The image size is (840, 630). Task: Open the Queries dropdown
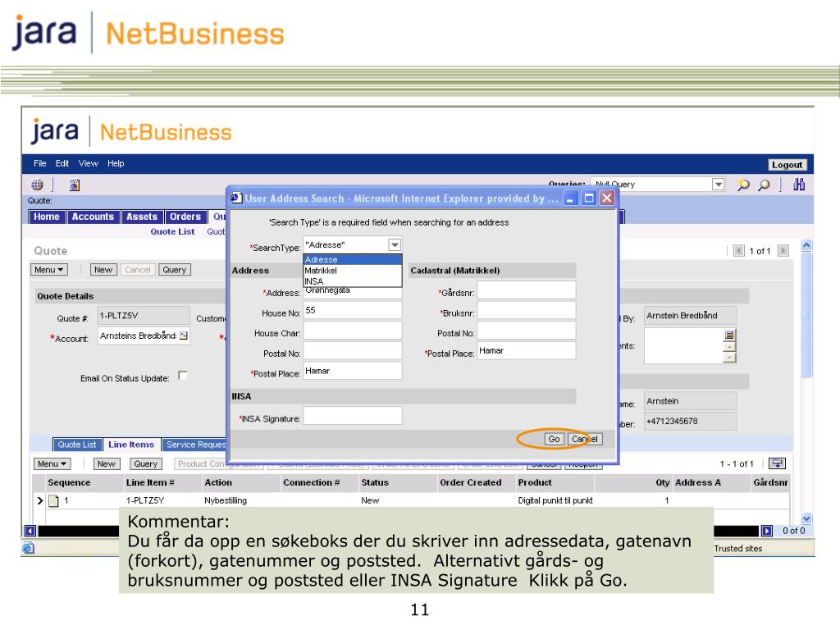(x=719, y=185)
